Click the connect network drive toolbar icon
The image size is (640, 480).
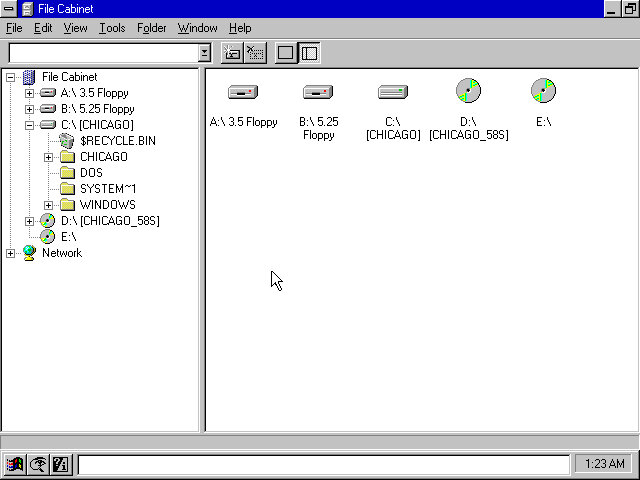232,53
